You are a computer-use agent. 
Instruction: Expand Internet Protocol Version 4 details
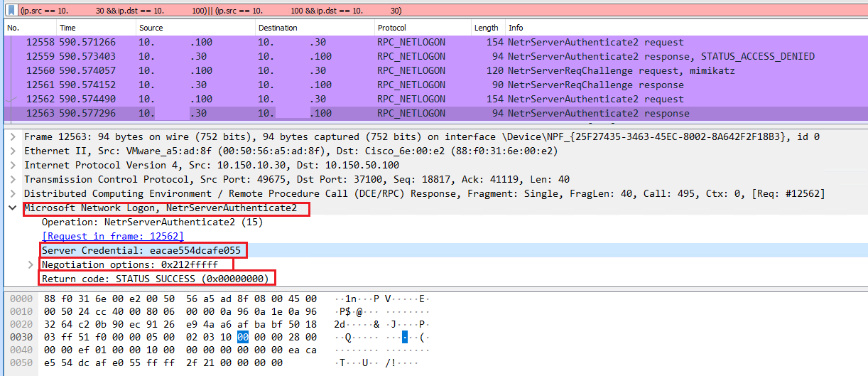[x=13, y=165]
